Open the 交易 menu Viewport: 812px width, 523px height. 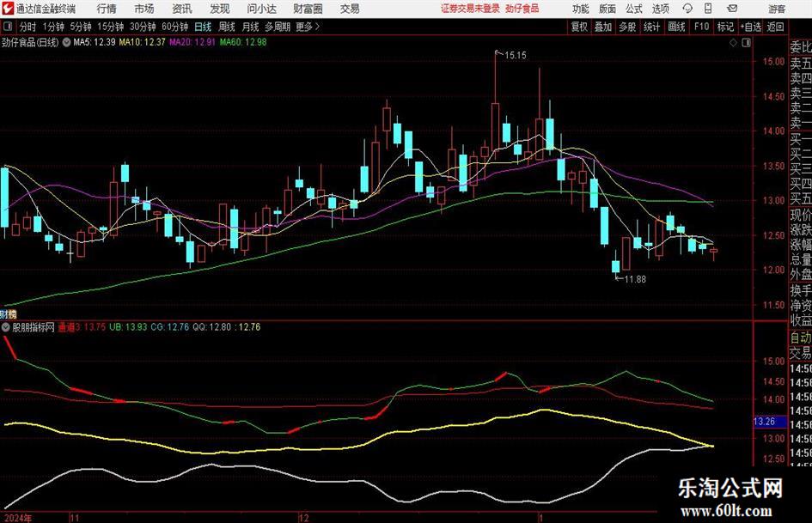[350, 9]
